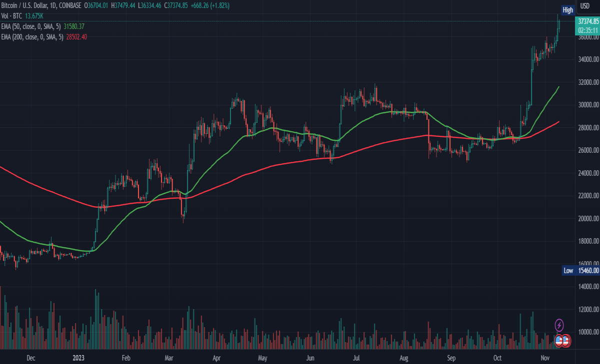The height and width of the screenshot is (364, 600).
Task: Click the EMA 50 value 31580.37
Action: point(74,26)
